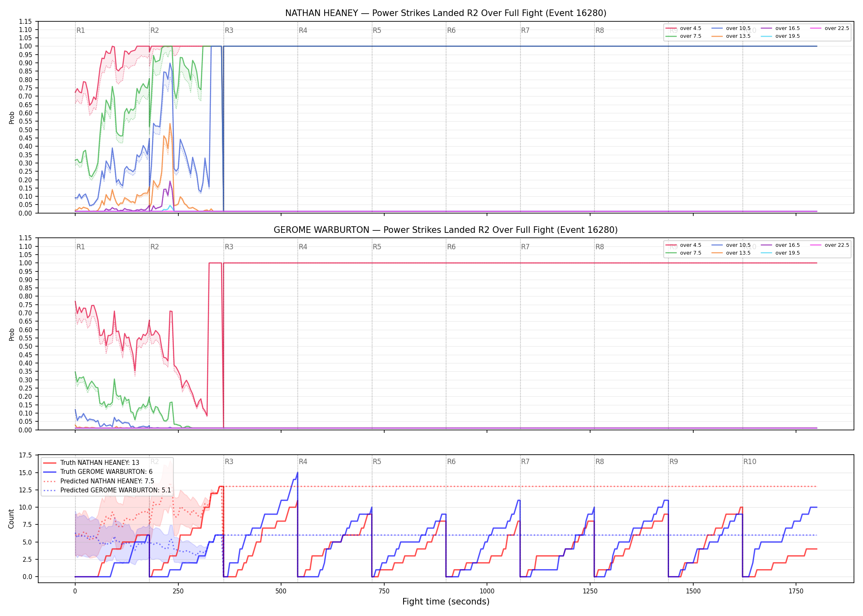Select the 'over 22.5' legend entry in top chart

pos(829,28)
